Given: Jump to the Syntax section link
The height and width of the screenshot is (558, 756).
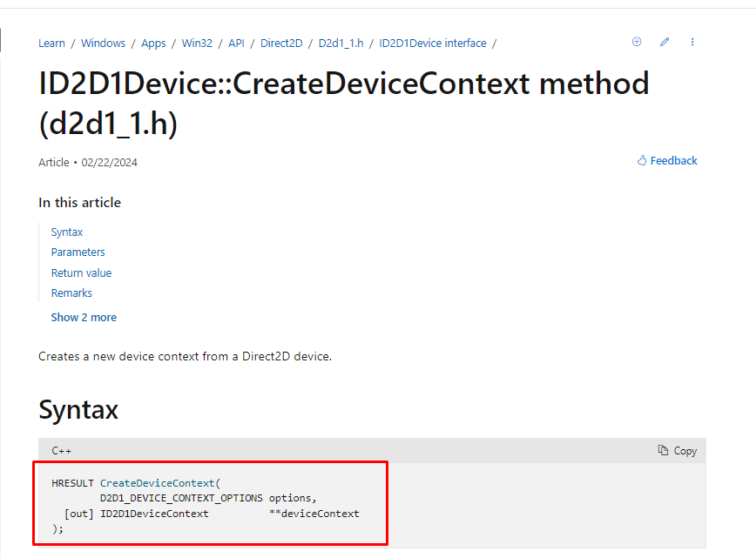Looking at the screenshot, I should [67, 232].
